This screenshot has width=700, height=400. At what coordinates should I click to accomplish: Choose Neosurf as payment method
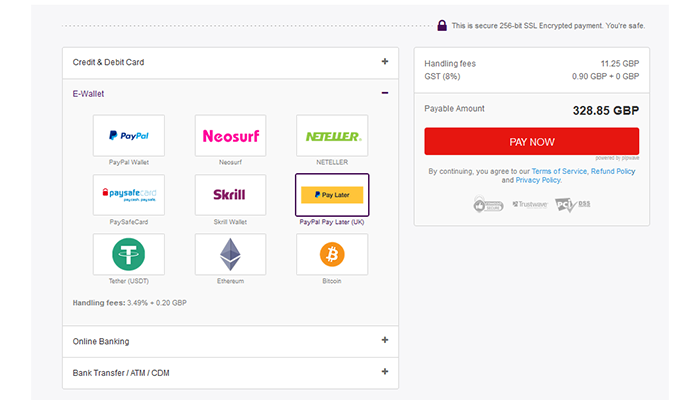tap(231, 135)
